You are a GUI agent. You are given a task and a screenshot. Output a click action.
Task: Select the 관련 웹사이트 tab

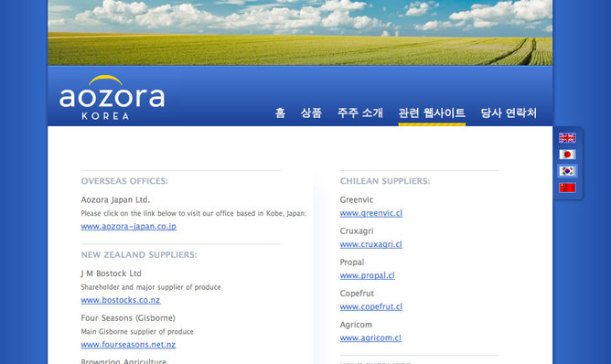click(x=432, y=113)
